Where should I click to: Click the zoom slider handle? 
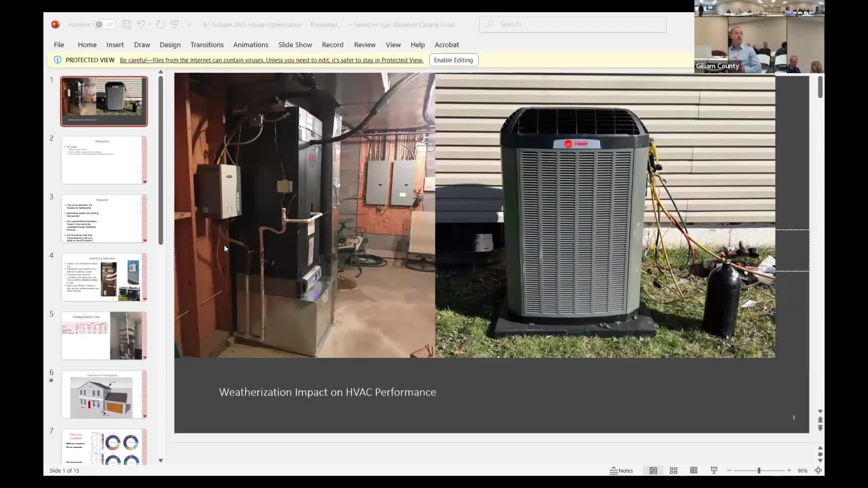coord(759,470)
